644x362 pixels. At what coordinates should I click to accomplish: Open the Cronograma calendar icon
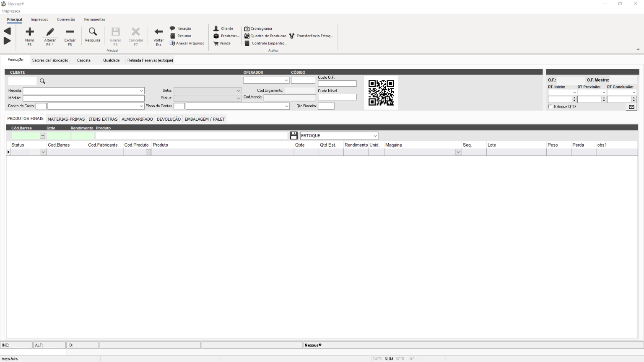247,28
